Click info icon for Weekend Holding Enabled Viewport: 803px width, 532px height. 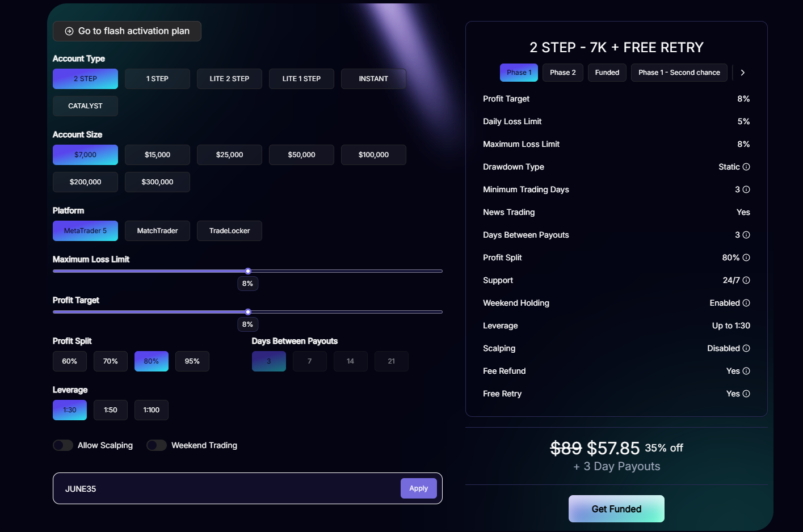click(x=746, y=303)
